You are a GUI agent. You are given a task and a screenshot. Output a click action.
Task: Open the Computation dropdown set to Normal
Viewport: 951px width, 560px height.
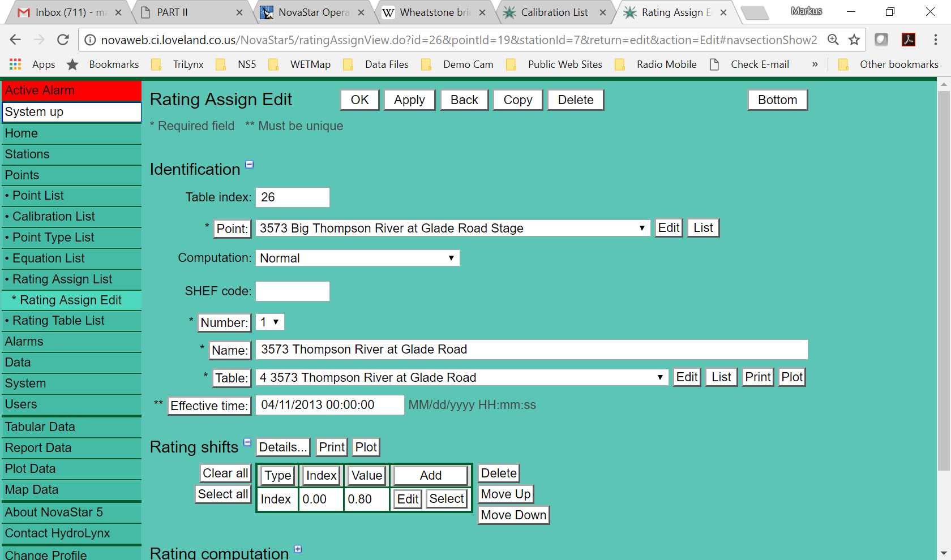pos(357,258)
